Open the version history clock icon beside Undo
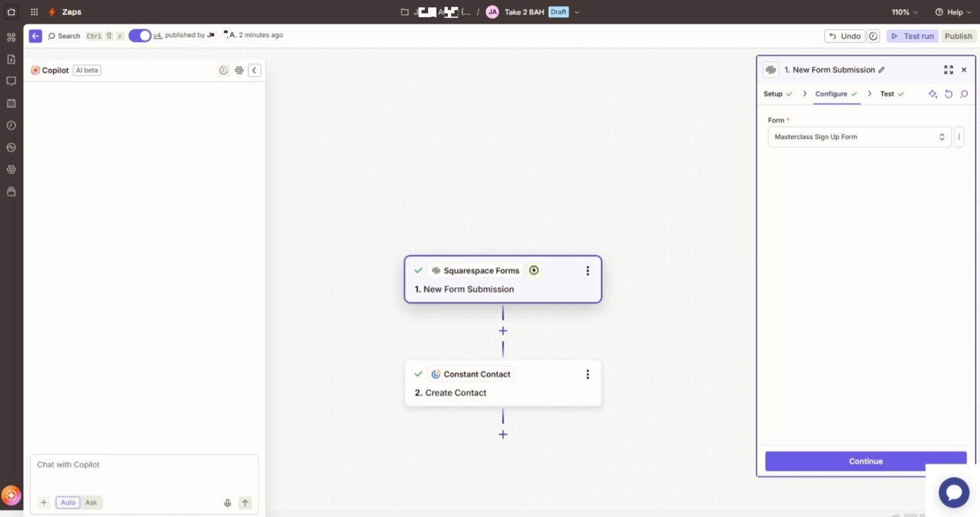 [873, 36]
